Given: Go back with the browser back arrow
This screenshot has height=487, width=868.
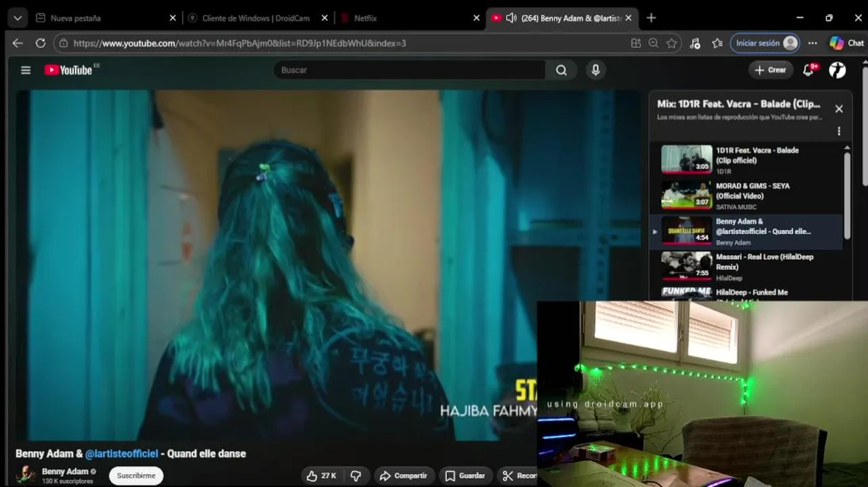Looking at the screenshot, I should point(18,43).
